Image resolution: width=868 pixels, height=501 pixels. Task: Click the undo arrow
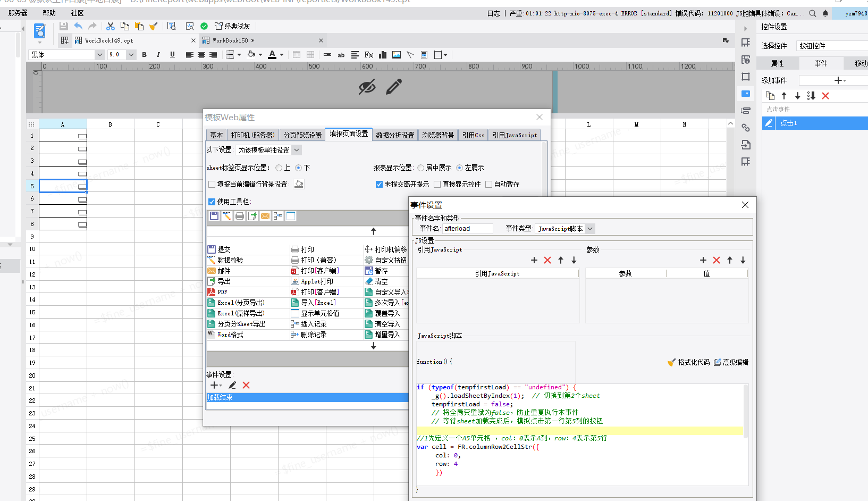(x=78, y=26)
